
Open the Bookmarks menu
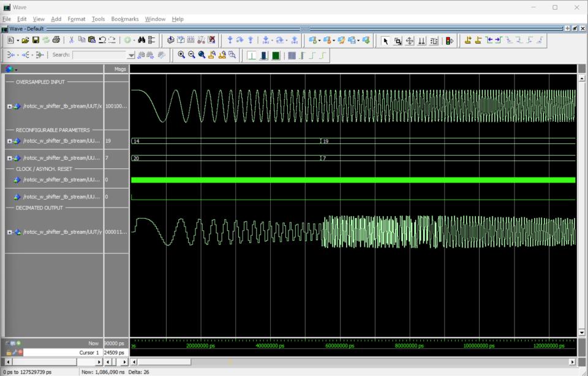pyautogui.click(x=125, y=19)
